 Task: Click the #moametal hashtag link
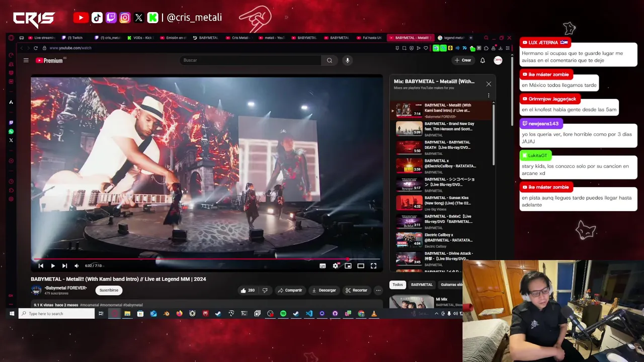(90, 305)
